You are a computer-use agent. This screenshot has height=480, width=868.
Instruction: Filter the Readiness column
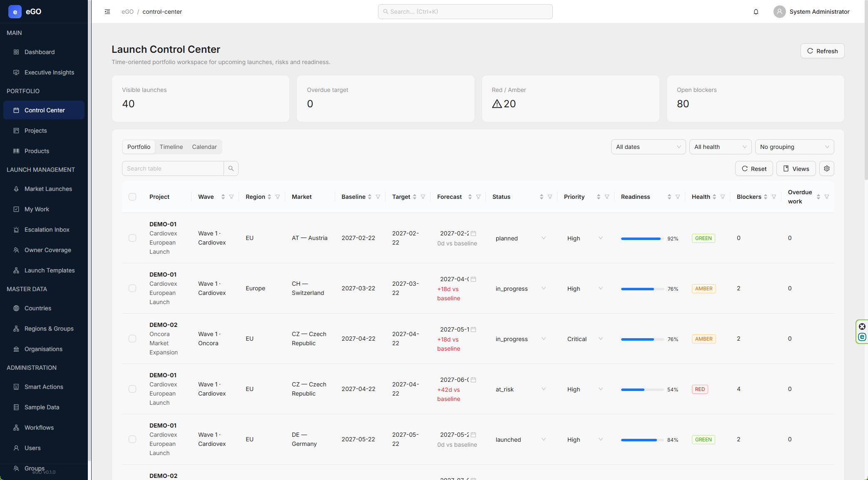click(678, 197)
